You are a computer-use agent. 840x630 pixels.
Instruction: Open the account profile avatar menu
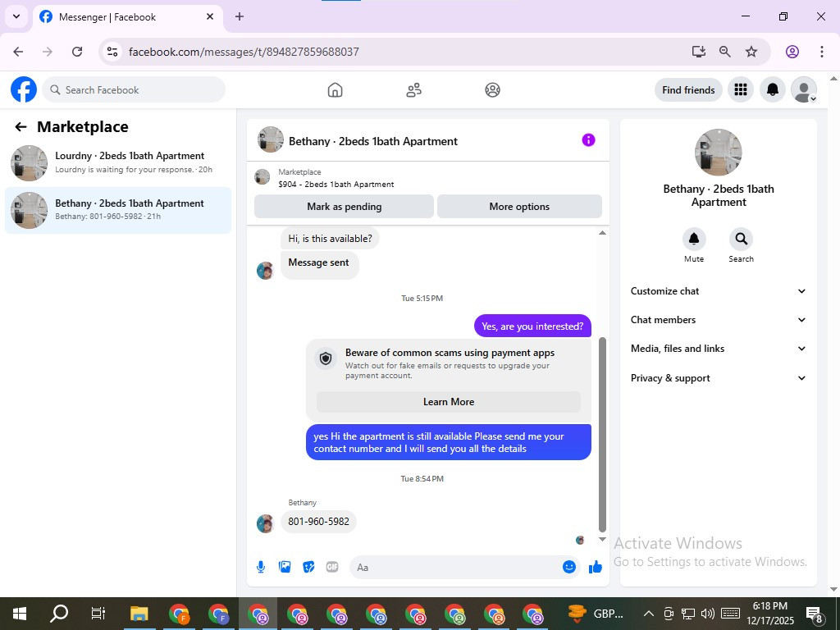tap(804, 89)
